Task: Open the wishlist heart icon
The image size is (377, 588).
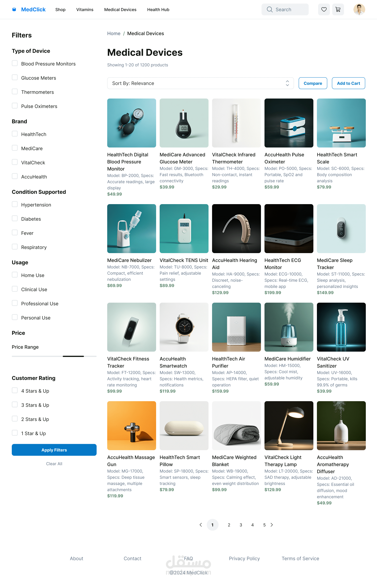Action: 324,10
